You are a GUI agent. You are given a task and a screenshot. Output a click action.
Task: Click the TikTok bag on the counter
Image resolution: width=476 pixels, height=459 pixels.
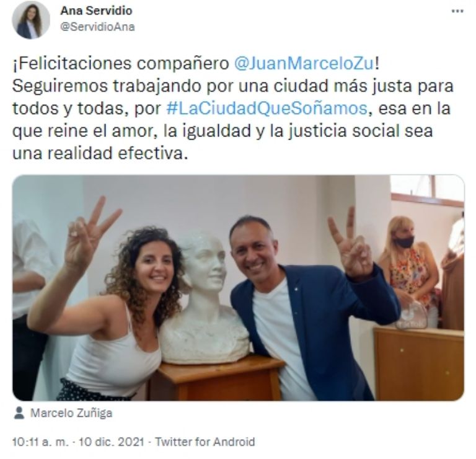point(412,315)
